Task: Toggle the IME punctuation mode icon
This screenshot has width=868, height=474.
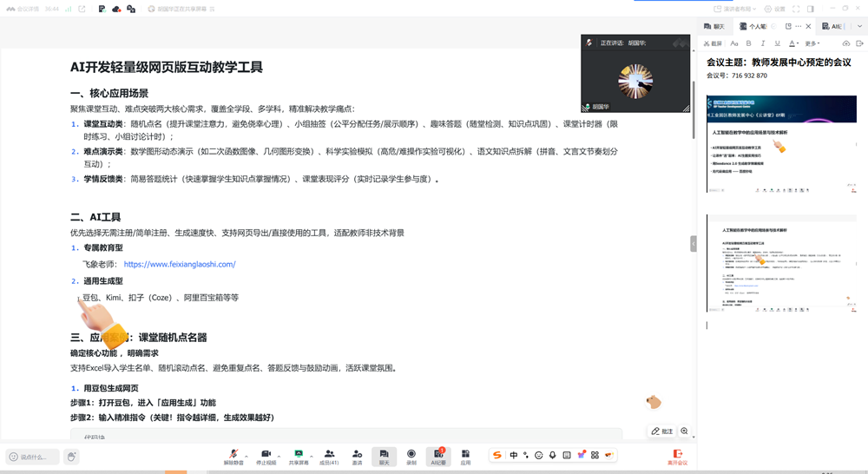Action: click(526, 455)
